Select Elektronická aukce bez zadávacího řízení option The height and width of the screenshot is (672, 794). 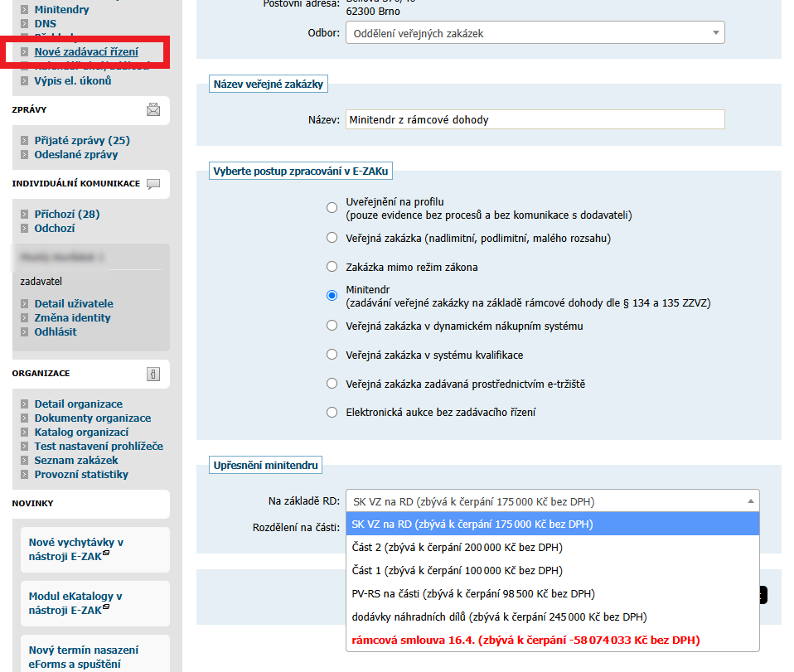[x=332, y=412]
